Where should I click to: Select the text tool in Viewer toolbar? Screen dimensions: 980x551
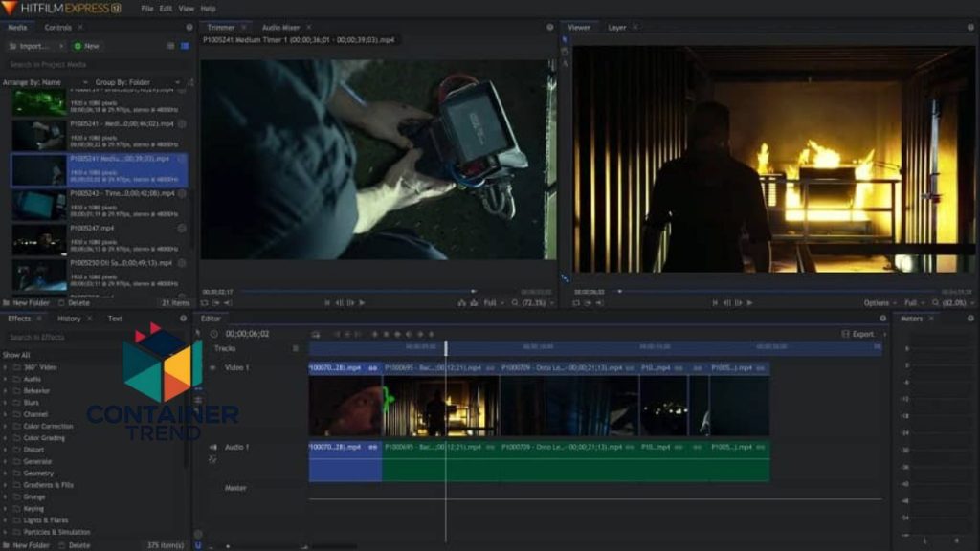pyautogui.click(x=565, y=63)
